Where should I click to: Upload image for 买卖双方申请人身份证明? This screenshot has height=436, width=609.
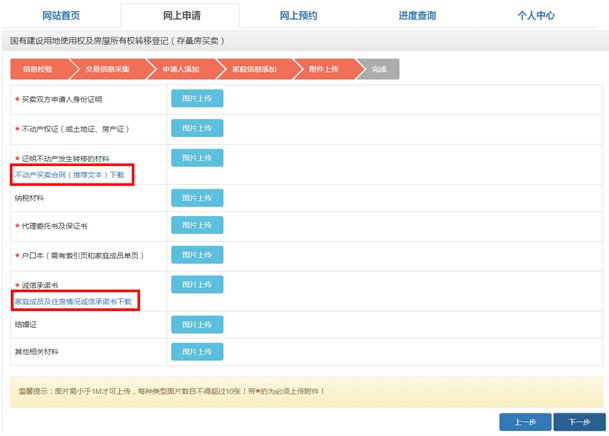pos(197,98)
